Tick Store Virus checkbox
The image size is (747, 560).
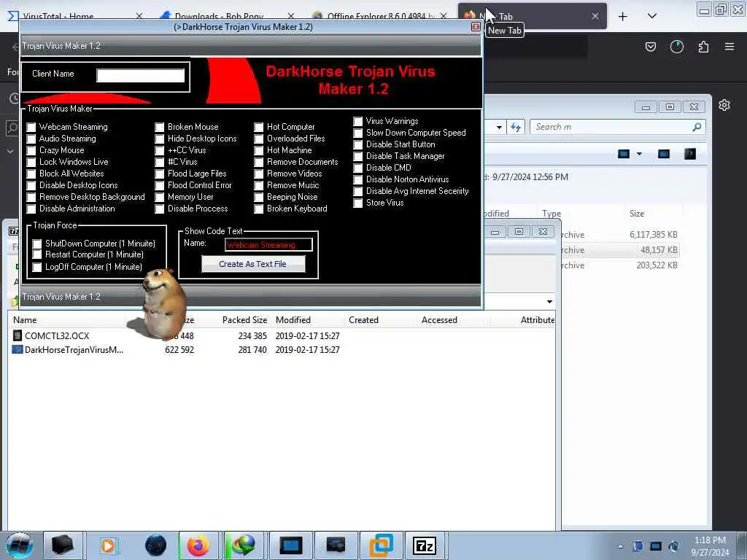click(x=357, y=203)
